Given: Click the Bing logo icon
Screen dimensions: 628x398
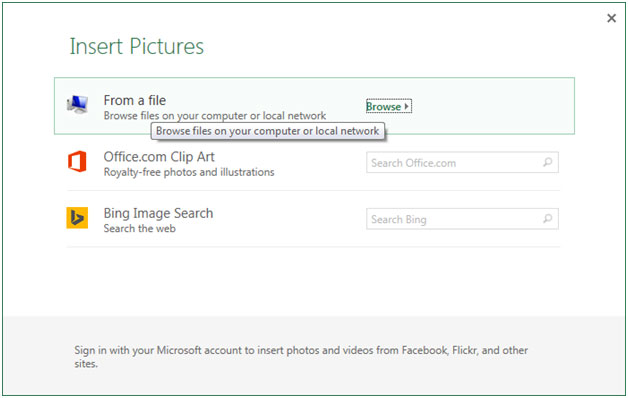Looking at the screenshot, I should (x=77, y=218).
